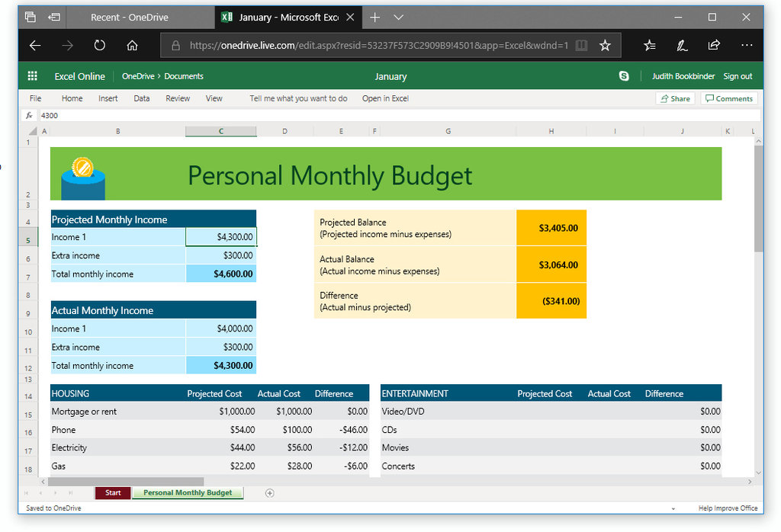
Task: Click the browser forward arrow
Action: point(67,45)
